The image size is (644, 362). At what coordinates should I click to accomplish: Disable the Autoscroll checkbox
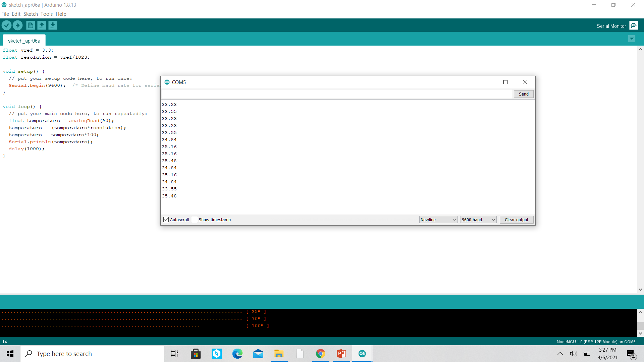(166, 220)
